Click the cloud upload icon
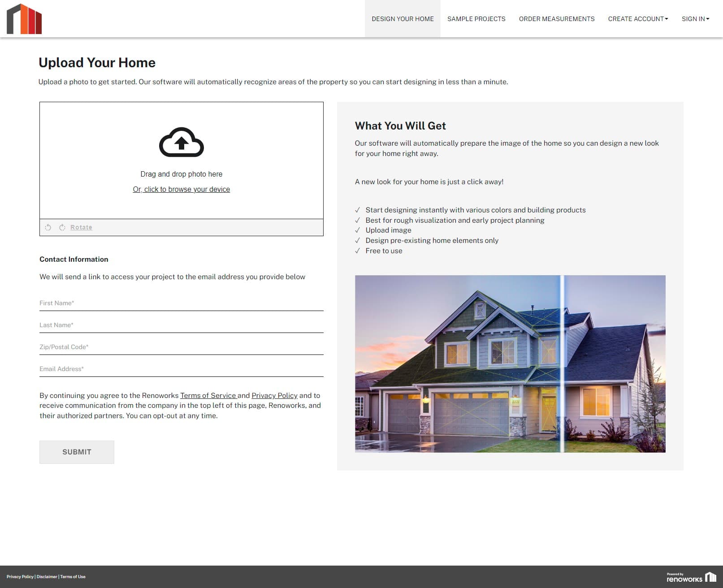Image resolution: width=723 pixels, height=588 pixels. pyautogui.click(x=182, y=143)
